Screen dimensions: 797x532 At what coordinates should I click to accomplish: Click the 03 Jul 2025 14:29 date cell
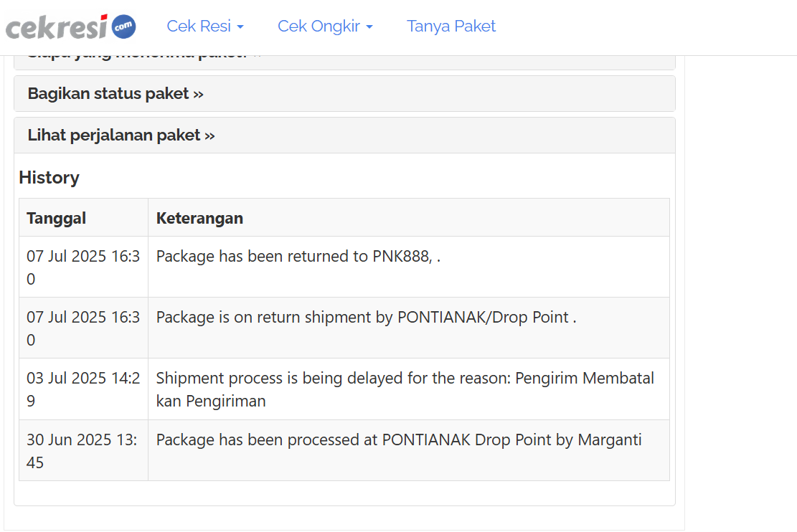click(83, 389)
